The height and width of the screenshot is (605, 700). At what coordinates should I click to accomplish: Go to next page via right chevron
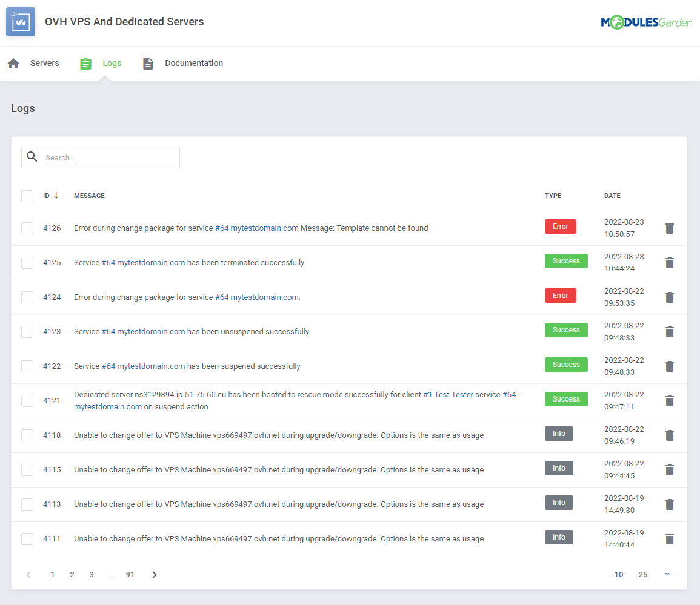(154, 574)
